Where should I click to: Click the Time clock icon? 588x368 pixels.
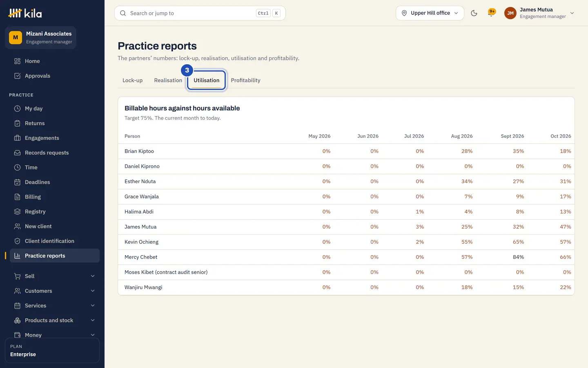coord(17,167)
